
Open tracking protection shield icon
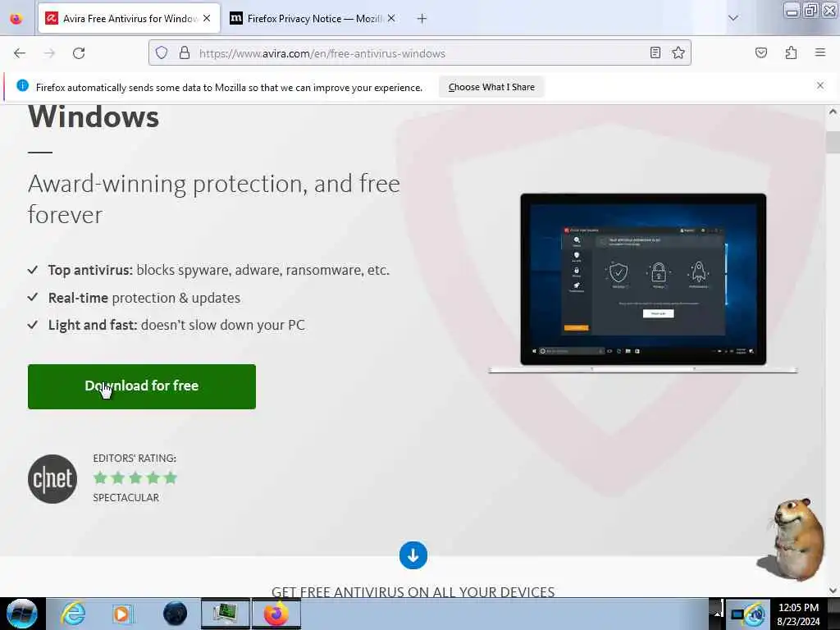[x=162, y=53]
